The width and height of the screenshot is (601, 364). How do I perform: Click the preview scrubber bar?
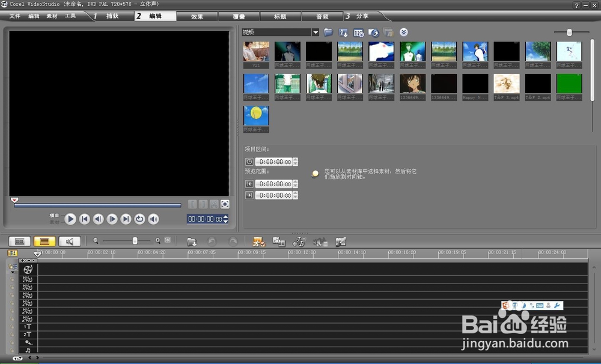tap(97, 206)
